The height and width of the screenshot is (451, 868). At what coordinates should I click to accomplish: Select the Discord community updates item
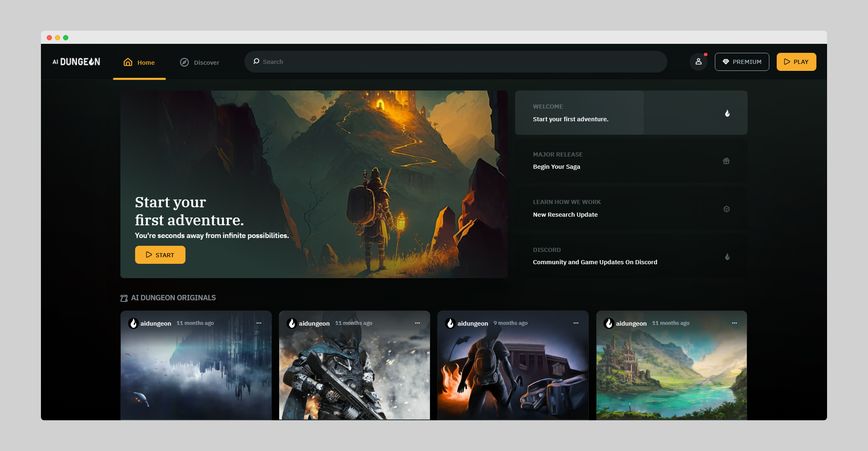tap(631, 256)
